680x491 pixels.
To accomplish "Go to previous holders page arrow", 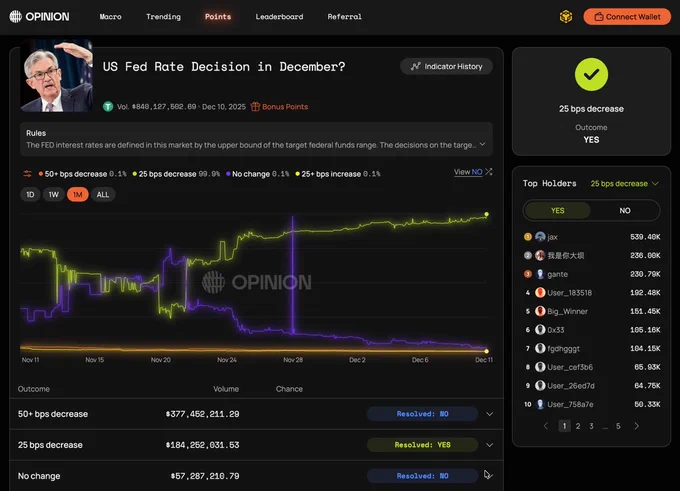I will point(546,426).
